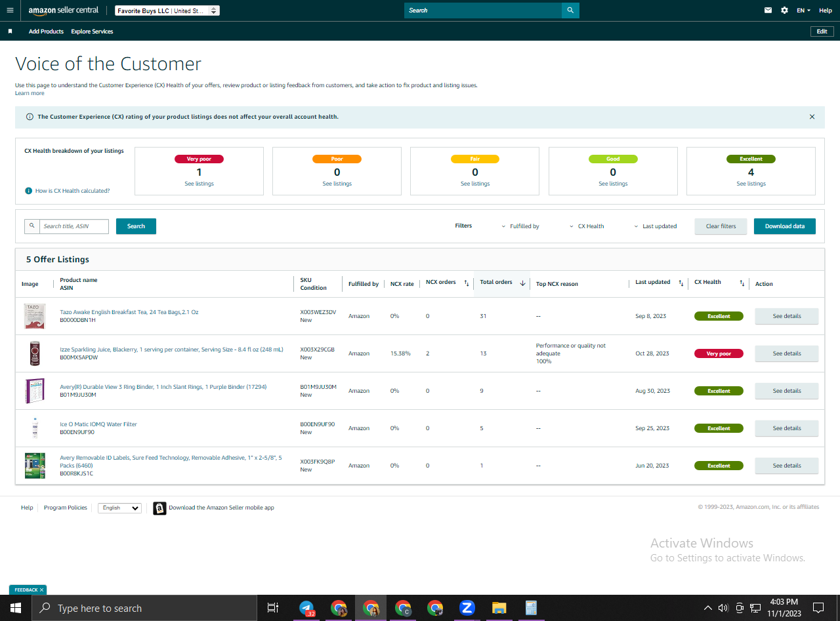The image size is (840, 621).
Task: Open the Izze Sparkling Juice product thumbnail
Action: pyautogui.click(x=35, y=353)
